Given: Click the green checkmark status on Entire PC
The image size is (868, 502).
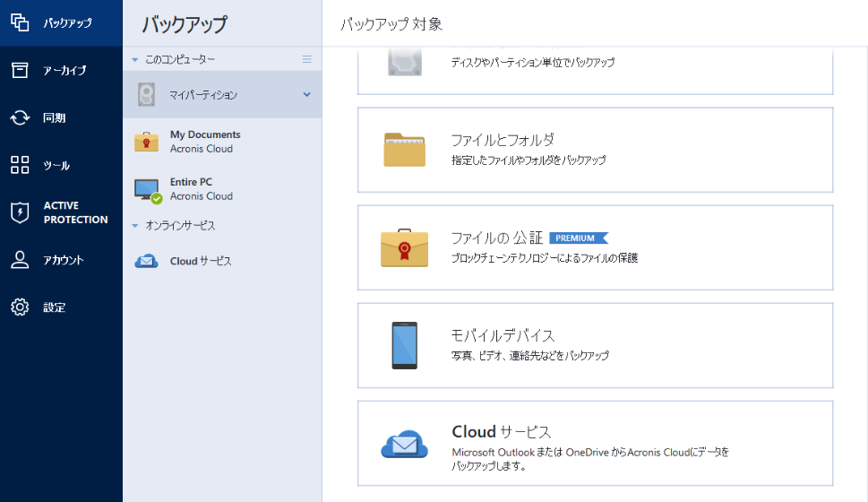Looking at the screenshot, I should [158, 199].
